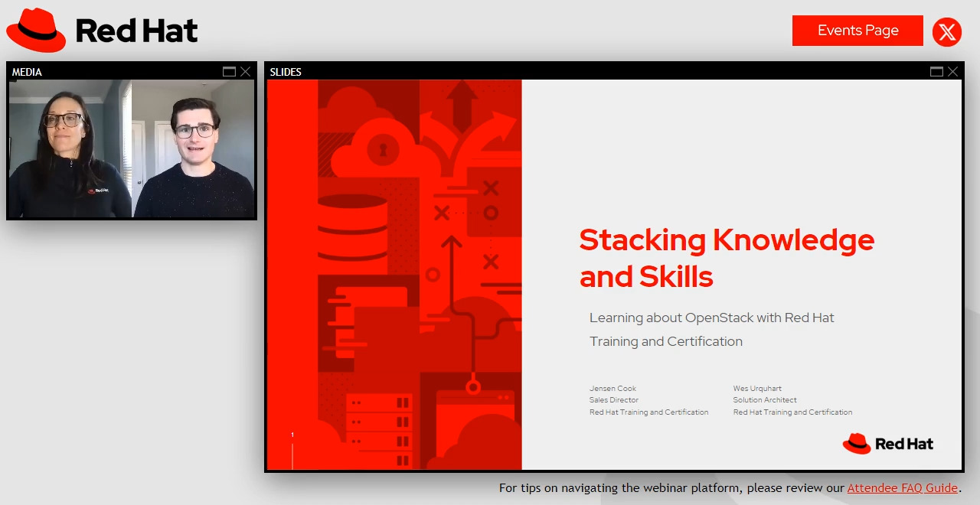Viewport: 980px width, 505px height.
Task: Open the Attendee FAQ Guide link
Action: click(x=902, y=487)
